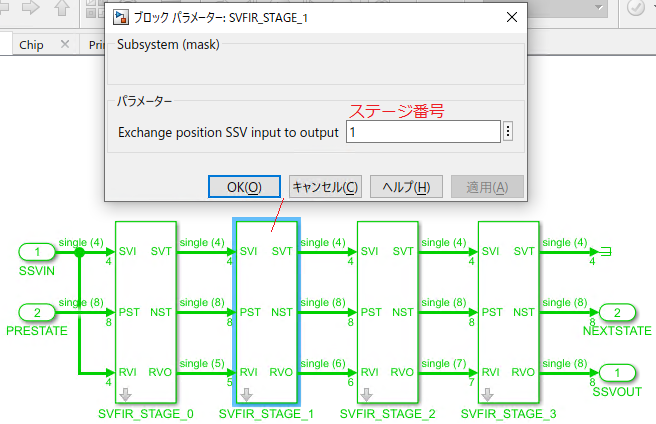Select the SVFIR_STAGE_2 subsystem block

pos(387,312)
